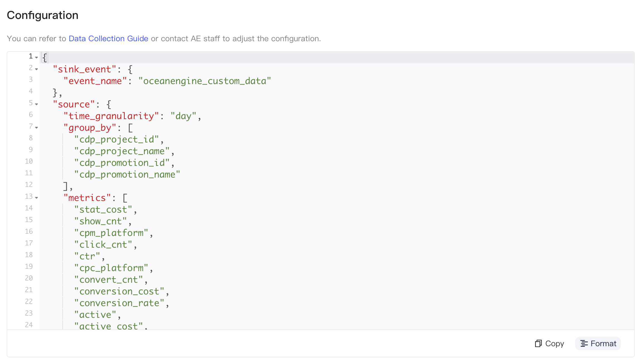The width and height of the screenshot is (642, 364).
Task: Collapse the group_by array fold arrow at line 7
Action: pos(36,127)
